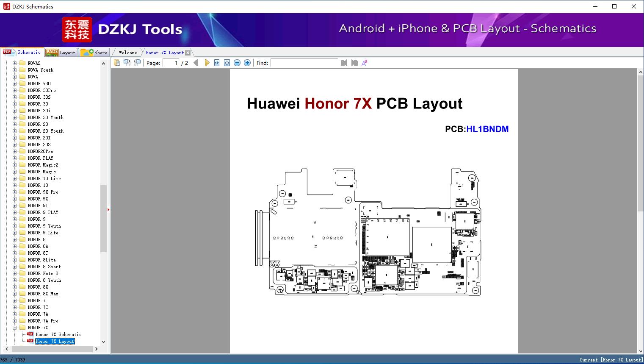The height and width of the screenshot is (364, 644).
Task: Open the Honor 7X Schematic PDF
Action: (x=58, y=334)
